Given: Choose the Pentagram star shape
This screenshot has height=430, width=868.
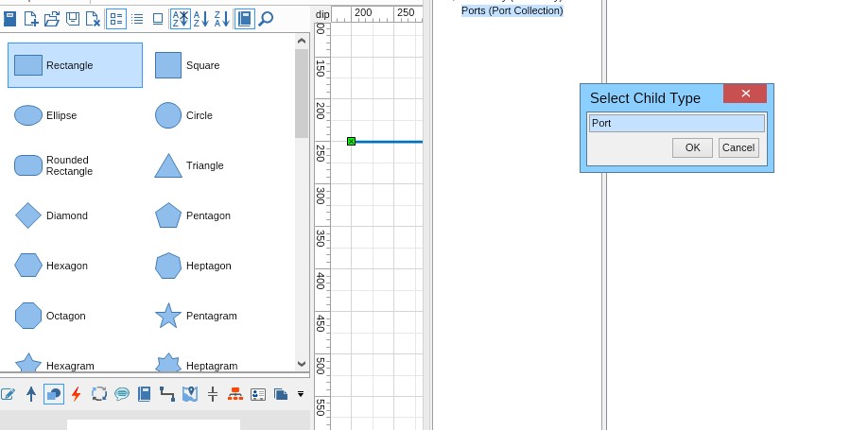Looking at the screenshot, I should (196, 316).
